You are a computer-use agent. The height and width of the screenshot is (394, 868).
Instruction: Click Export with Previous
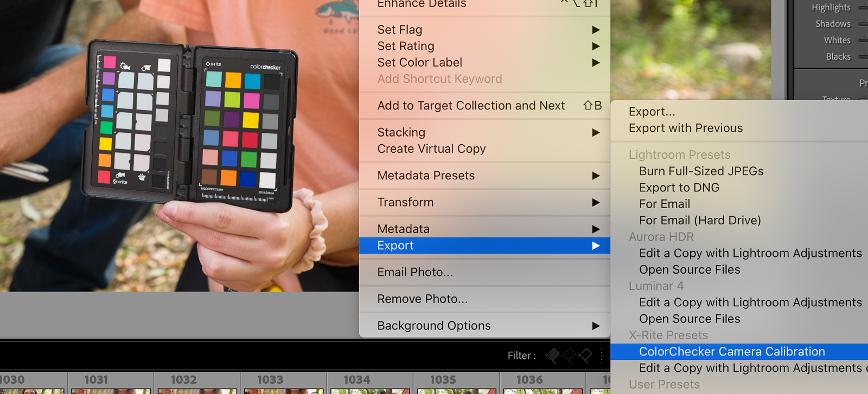tap(685, 128)
